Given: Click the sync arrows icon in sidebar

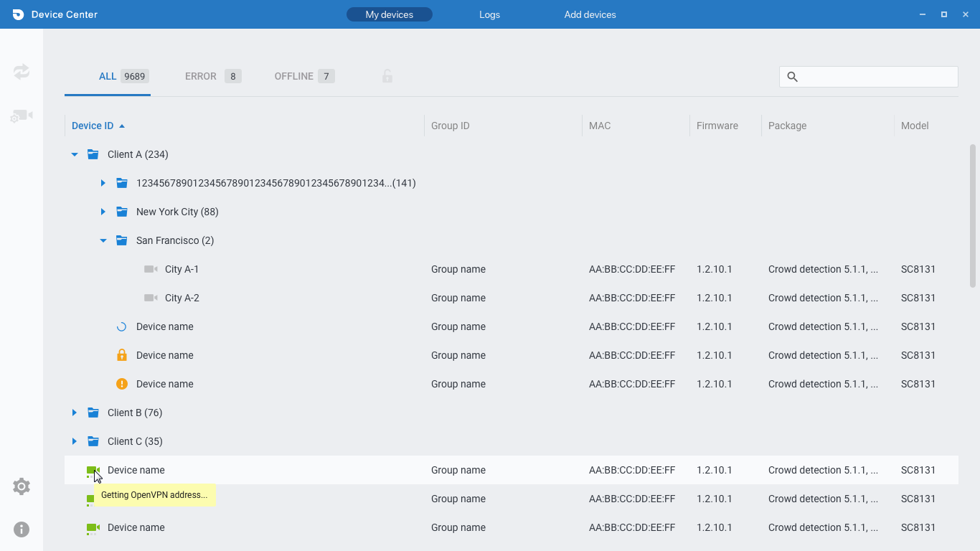Looking at the screenshot, I should coord(22,72).
